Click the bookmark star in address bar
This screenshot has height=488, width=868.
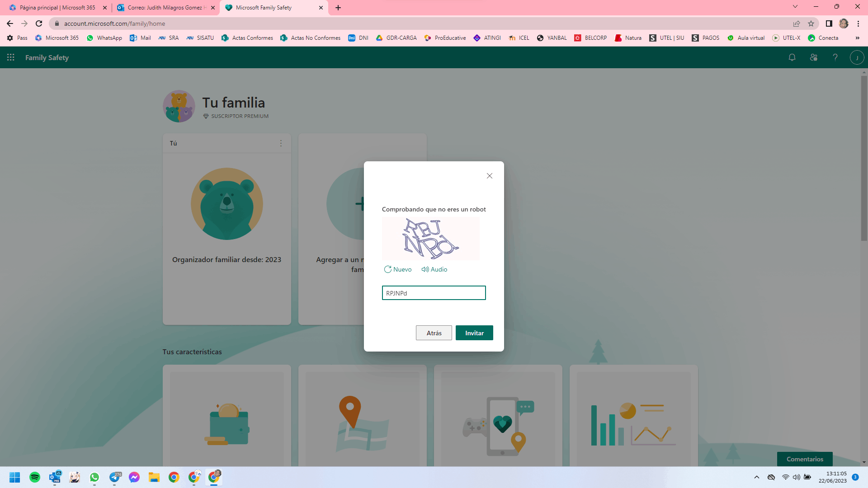[x=811, y=23]
